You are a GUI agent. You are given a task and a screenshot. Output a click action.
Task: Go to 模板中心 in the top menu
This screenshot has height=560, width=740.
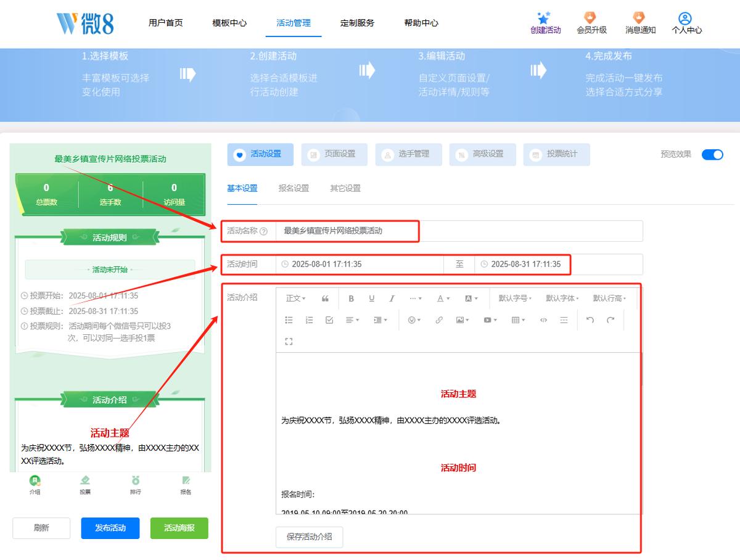(229, 23)
